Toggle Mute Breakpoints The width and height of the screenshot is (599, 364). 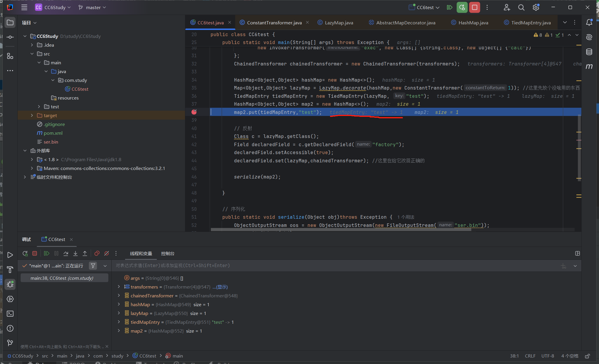coord(107,253)
